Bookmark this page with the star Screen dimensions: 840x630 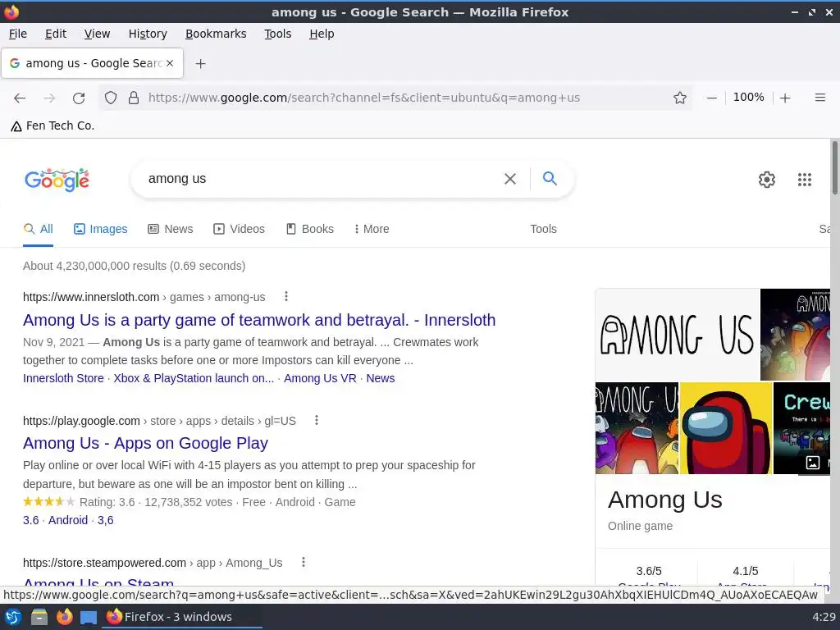click(x=680, y=98)
